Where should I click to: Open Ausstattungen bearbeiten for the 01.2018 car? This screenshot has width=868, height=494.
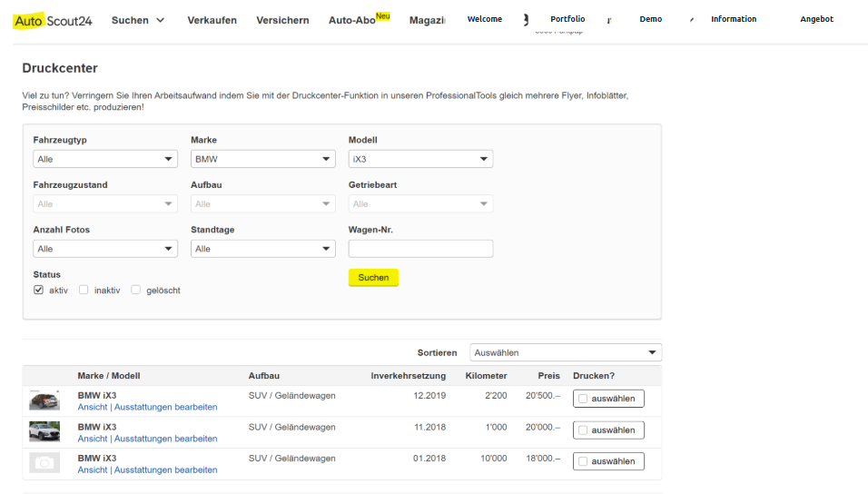coord(165,469)
